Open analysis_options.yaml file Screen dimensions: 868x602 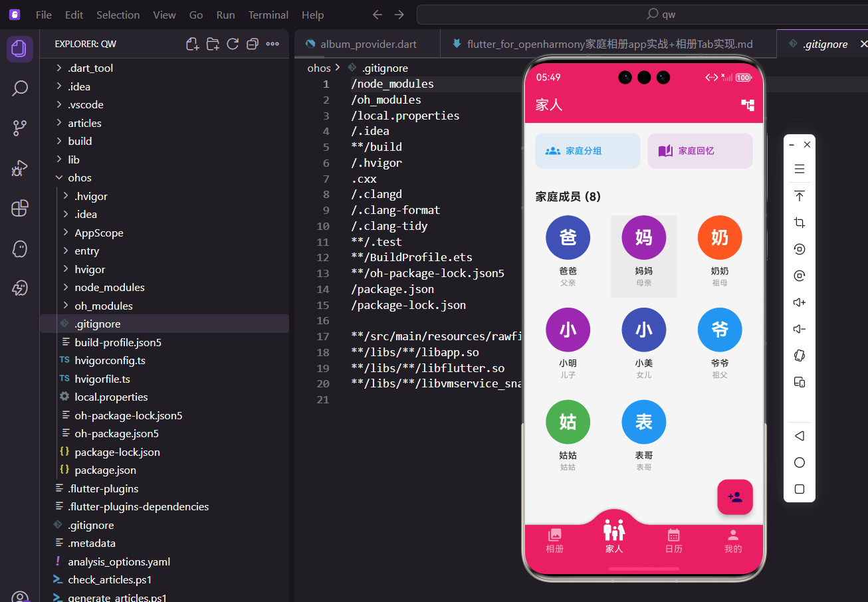(x=164, y=561)
